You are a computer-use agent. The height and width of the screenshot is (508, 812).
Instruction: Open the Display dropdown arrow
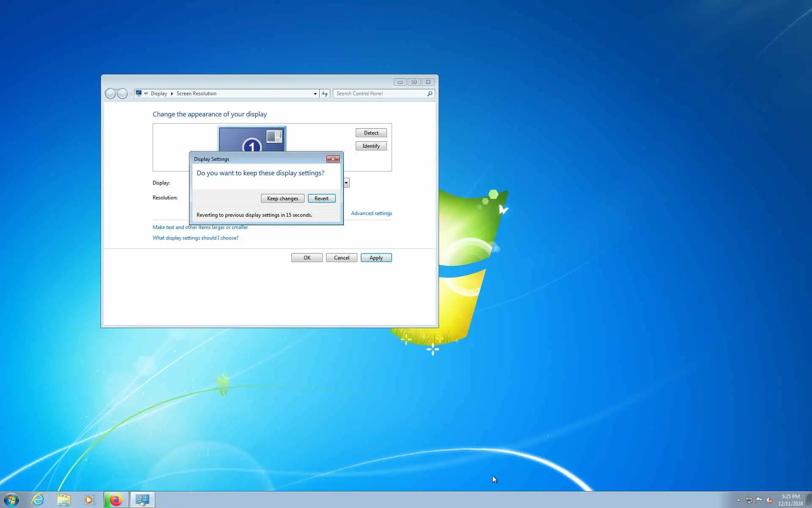tap(346, 183)
